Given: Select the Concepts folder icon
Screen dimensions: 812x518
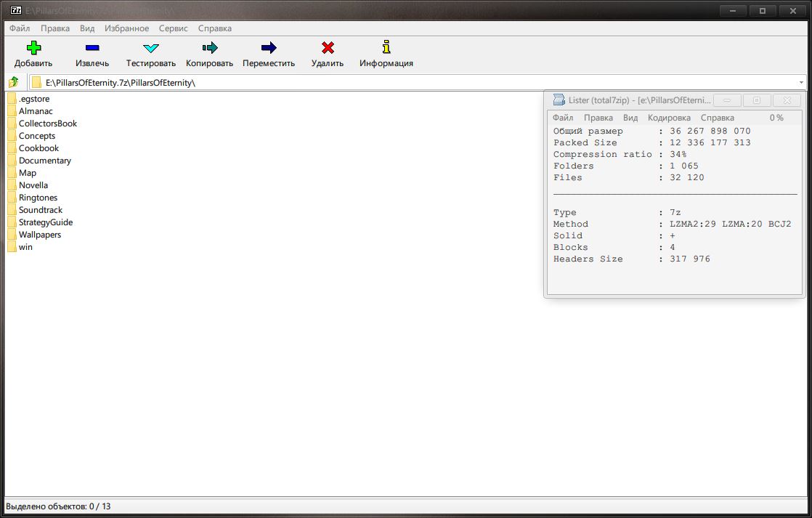Looking at the screenshot, I should (x=12, y=136).
